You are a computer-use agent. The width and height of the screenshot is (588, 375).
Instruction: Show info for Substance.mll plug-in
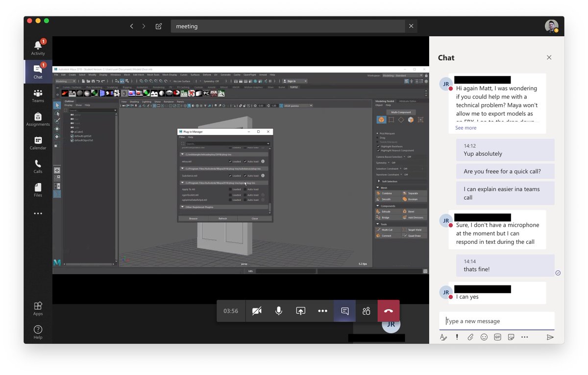click(263, 176)
